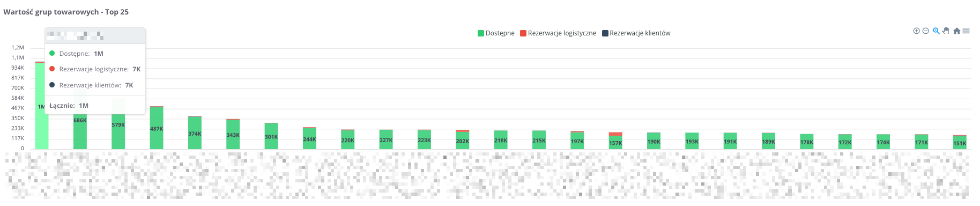
Task: Select the bar labeled 579K
Action: [118, 131]
